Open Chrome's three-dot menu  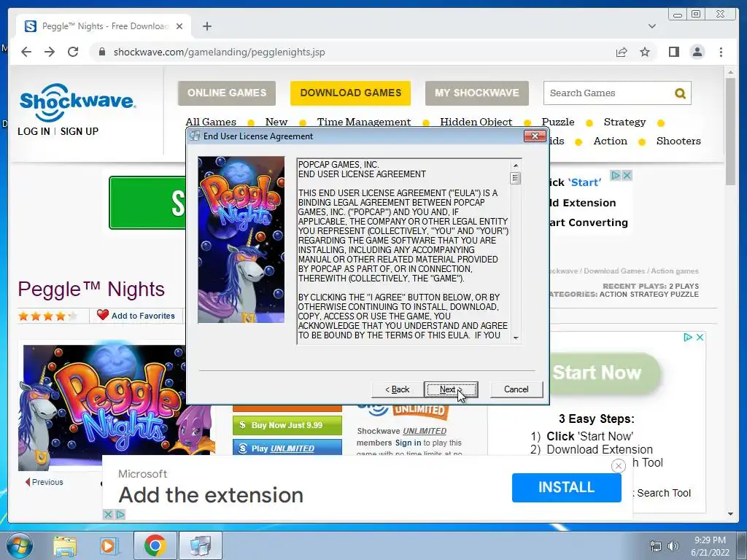721,52
